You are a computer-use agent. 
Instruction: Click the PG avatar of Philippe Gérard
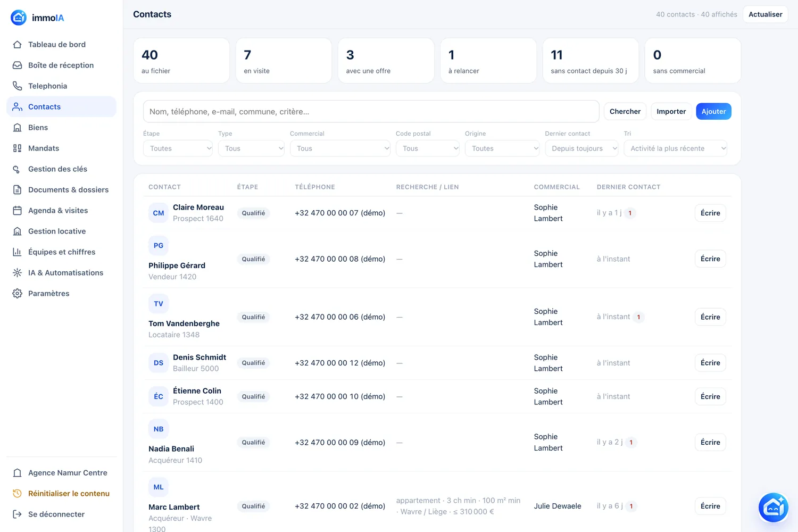159,246
